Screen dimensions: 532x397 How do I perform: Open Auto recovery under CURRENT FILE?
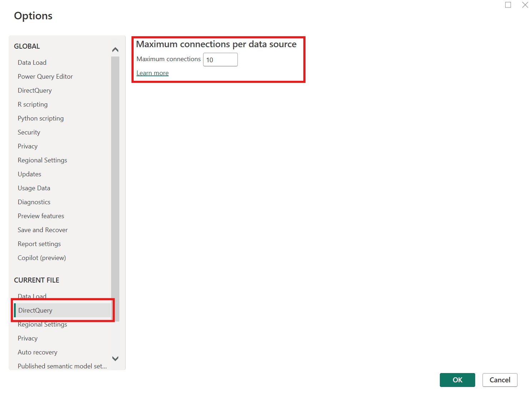[x=38, y=352]
